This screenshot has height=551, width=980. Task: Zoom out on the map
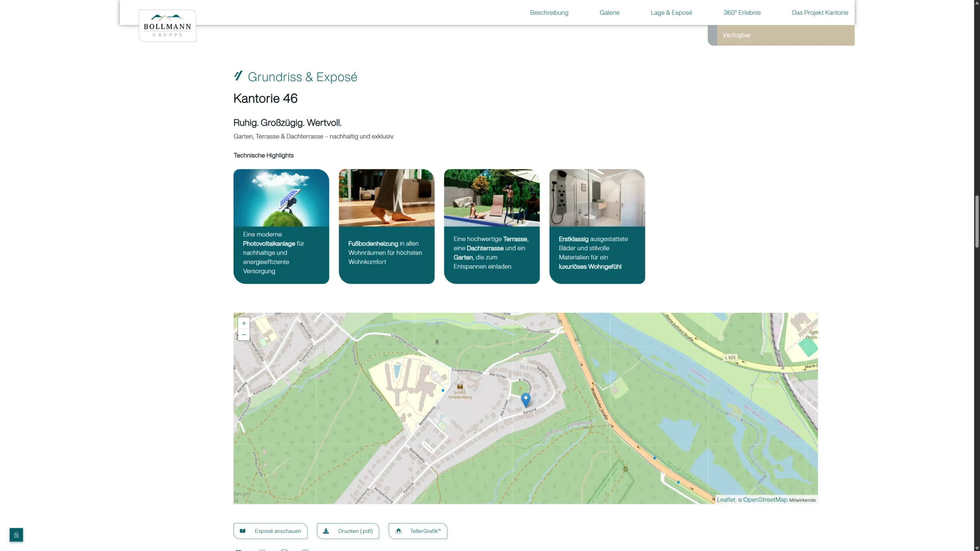244,335
